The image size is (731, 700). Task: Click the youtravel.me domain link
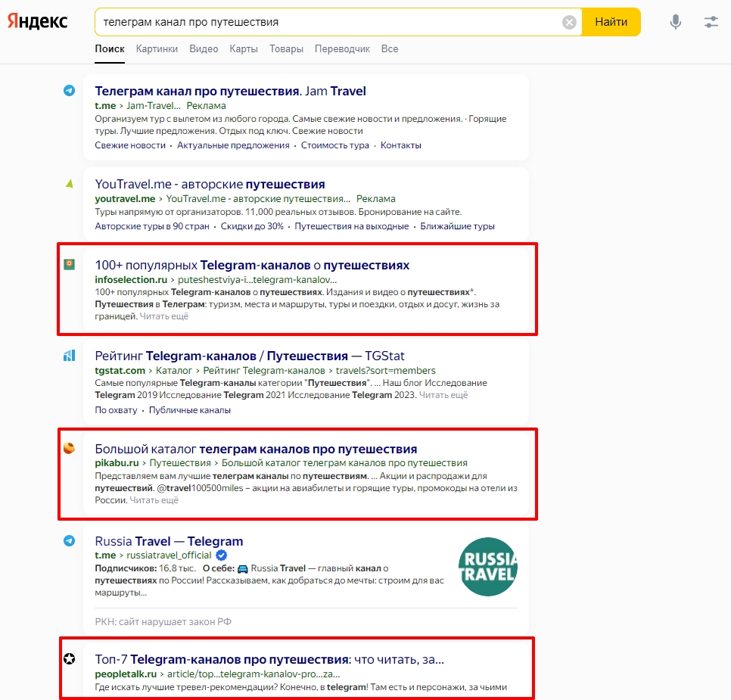(125, 199)
